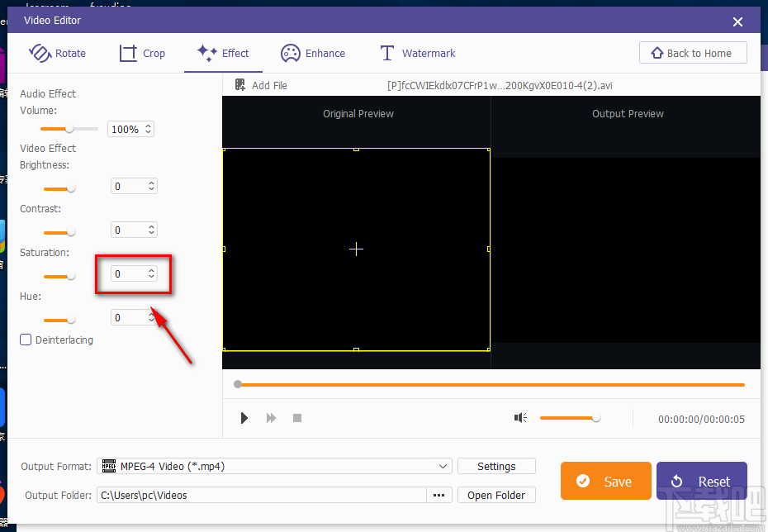This screenshot has width=768, height=532.
Task: Open the Enhance tab
Action: pyautogui.click(x=312, y=53)
